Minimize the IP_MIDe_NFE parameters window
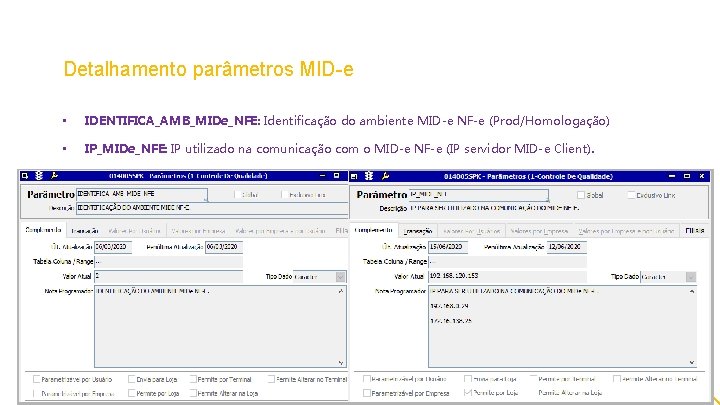This screenshot has width=720, height=405. click(672, 176)
